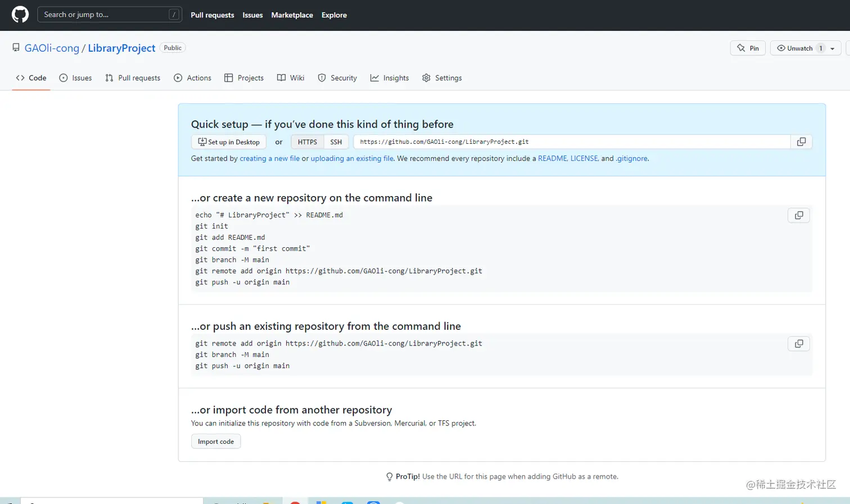Click the Set up in Desktop button
Image resolution: width=850 pixels, height=504 pixels.
[x=229, y=142]
